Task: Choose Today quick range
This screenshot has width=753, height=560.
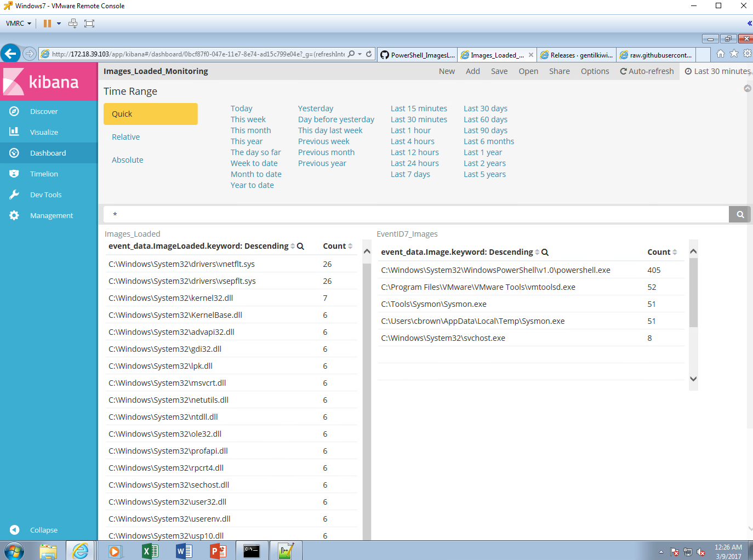Action: (242, 108)
